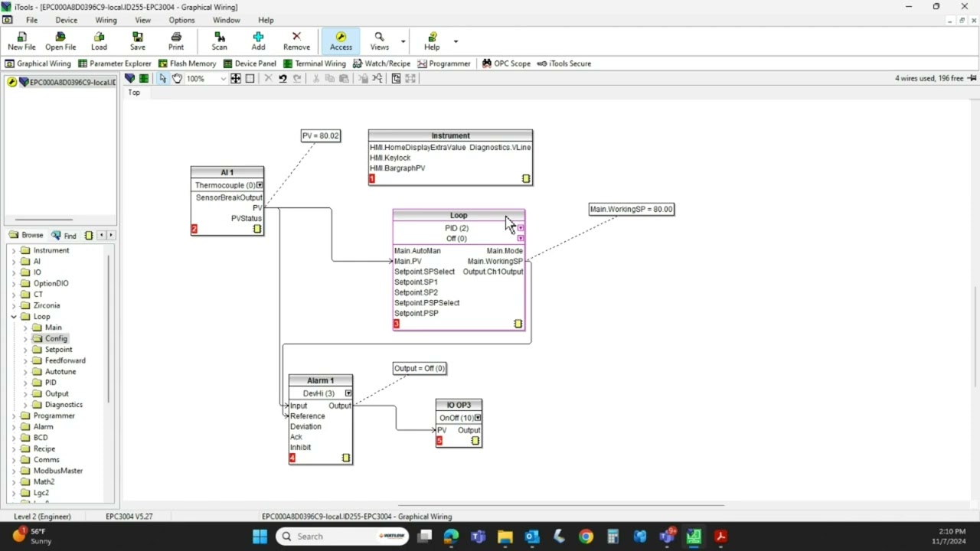The image size is (980, 551).
Task: Click the Open File toolbar icon
Action: pos(60,41)
